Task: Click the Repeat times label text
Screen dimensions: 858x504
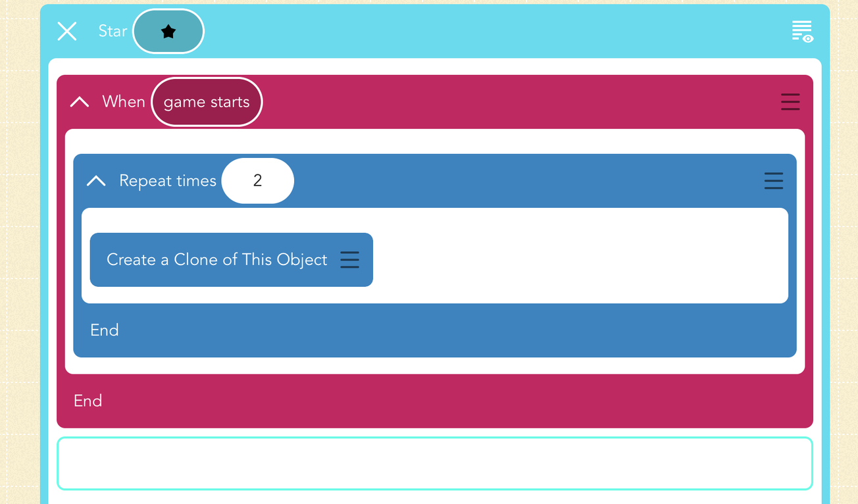Action: click(x=168, y=181)
